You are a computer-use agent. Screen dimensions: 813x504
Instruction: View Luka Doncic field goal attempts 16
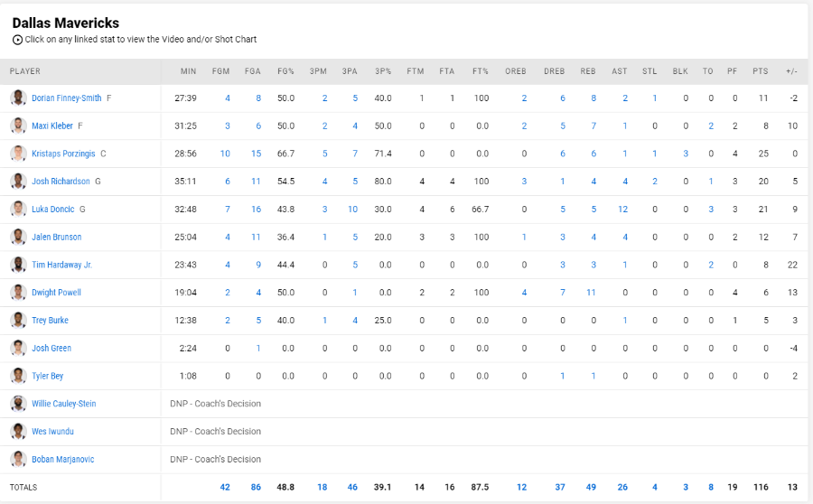[x=257, y=209]
